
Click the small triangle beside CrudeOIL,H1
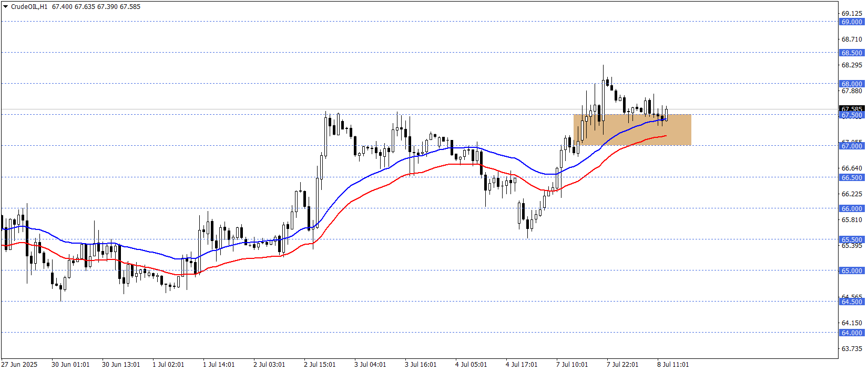[5, 7]
